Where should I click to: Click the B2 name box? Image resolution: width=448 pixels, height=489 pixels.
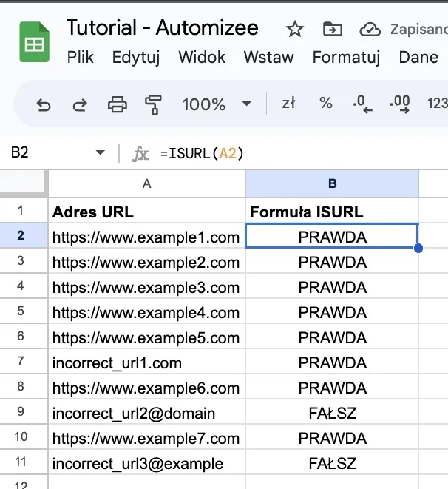[19, 152]
